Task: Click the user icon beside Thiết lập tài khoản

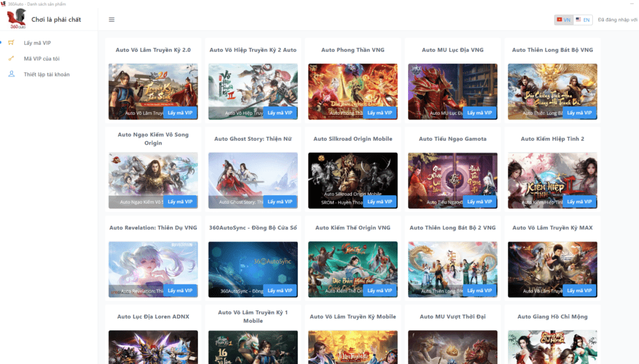Action: 11,74
